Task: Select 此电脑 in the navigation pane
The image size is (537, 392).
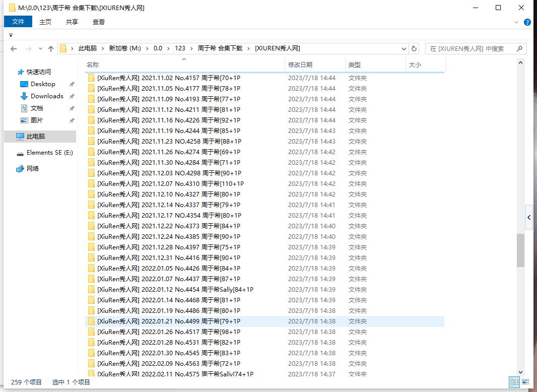Action: tap(40, 137)
